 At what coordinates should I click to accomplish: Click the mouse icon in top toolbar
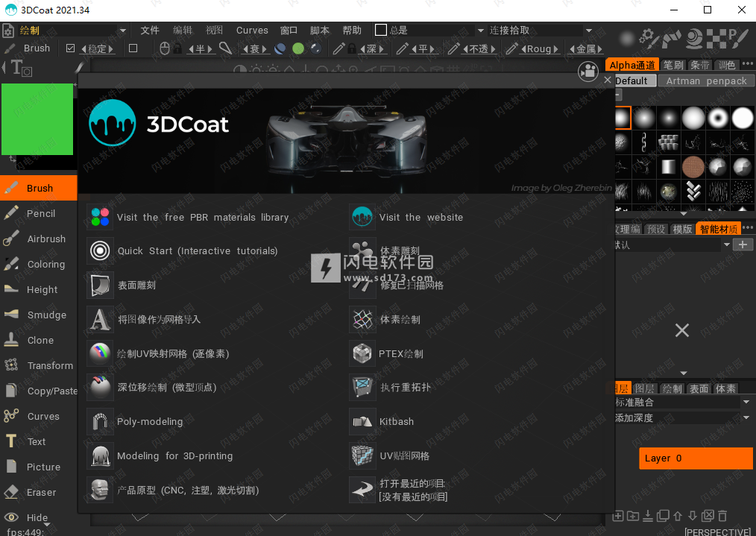(165, 48)
